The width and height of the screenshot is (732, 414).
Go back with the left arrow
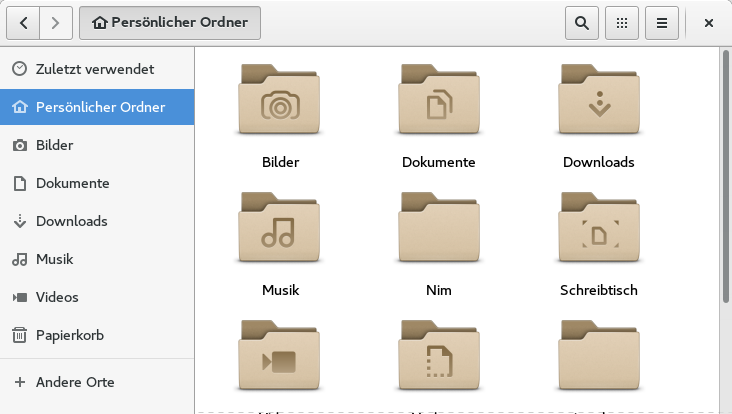point(23,23)
